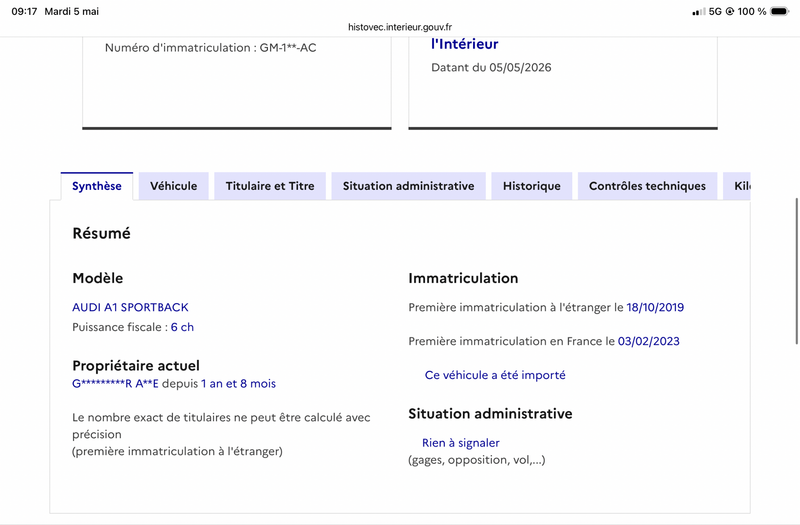
Task: Click the 03/02/2023 French registration date
Action: (648, 341)
